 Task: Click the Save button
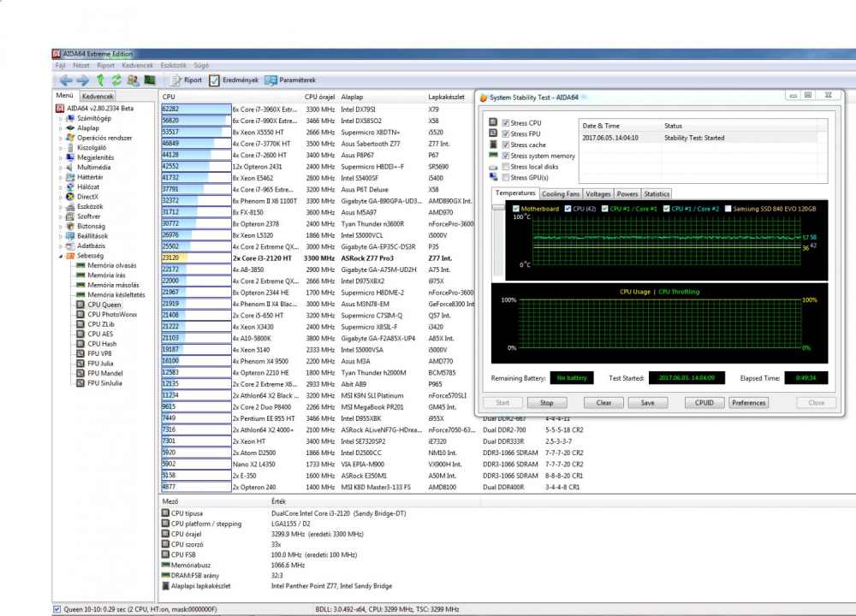pyautogui.click(x=647, y=403)
